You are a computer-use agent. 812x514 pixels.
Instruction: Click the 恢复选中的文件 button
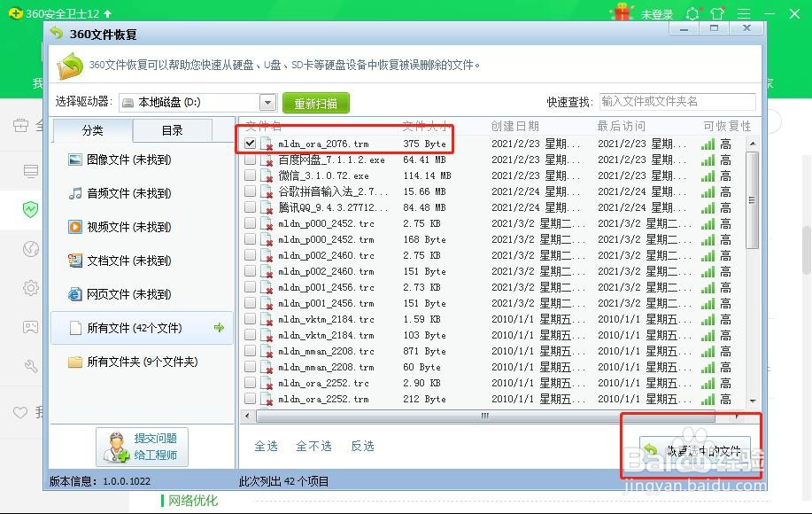(695, 450)
